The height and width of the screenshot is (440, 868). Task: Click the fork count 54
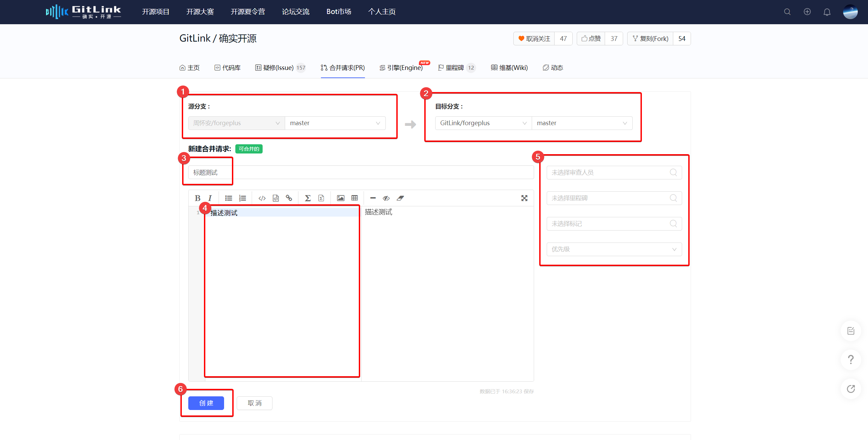click(682, 39)
